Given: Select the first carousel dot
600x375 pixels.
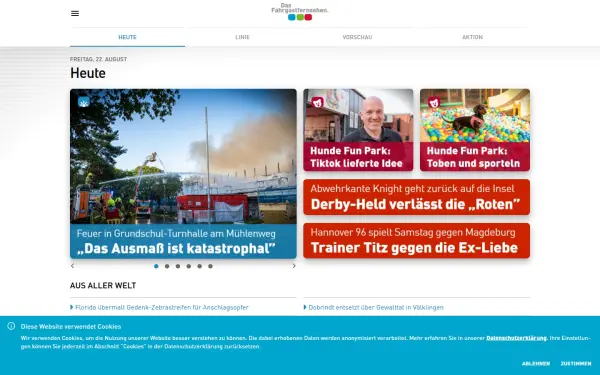Looking at the screenshot, I should (156, 266).
